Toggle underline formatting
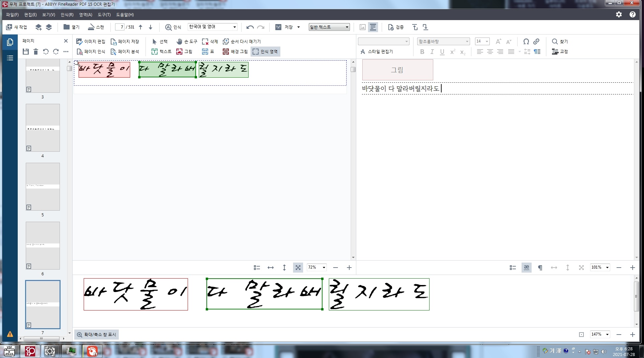 click(x=442, y=52)
